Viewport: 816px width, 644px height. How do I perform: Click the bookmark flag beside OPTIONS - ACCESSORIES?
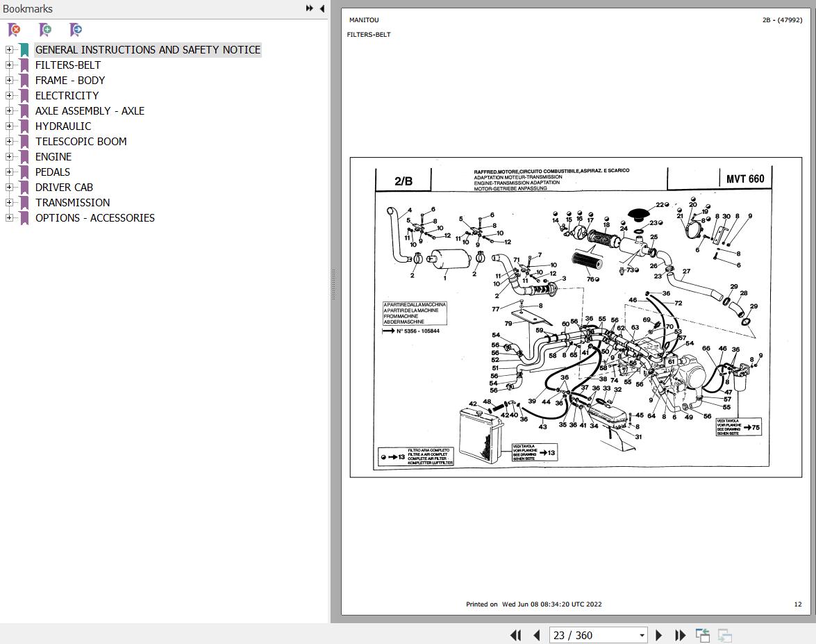(x=24, y=217)
